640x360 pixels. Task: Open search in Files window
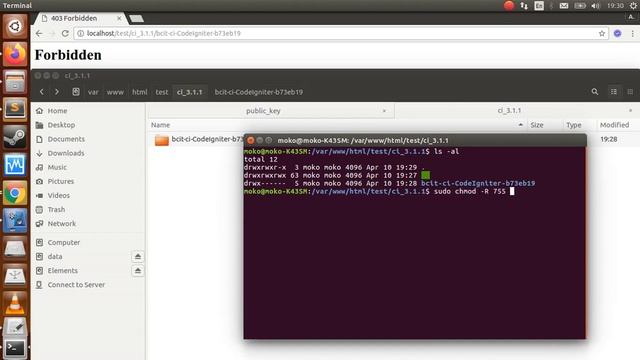595,92
